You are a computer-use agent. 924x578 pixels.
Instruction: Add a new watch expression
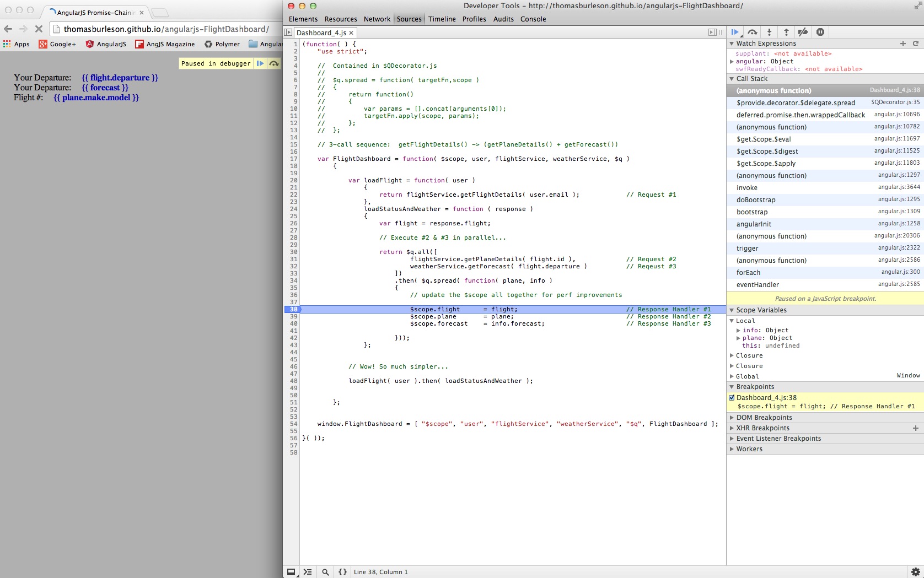[x=902, y=44]
